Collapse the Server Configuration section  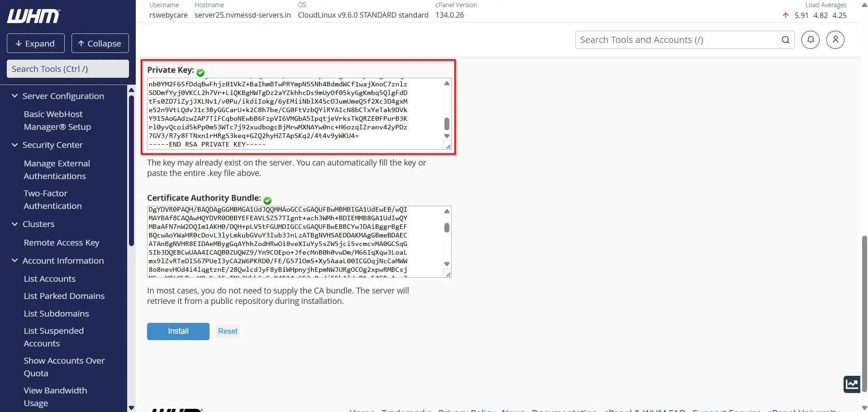tap(15, 96)
